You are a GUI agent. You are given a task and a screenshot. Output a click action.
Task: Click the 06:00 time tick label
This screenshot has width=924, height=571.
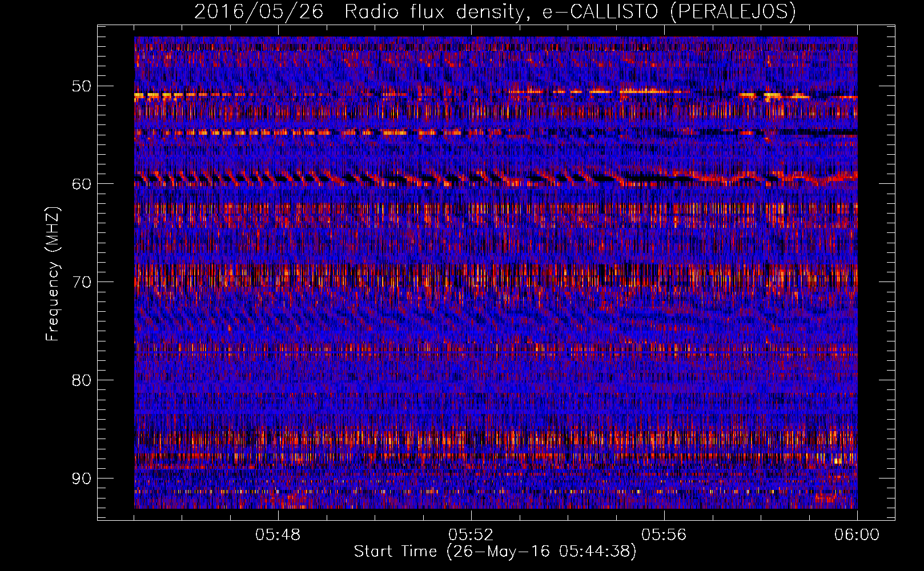857,535
